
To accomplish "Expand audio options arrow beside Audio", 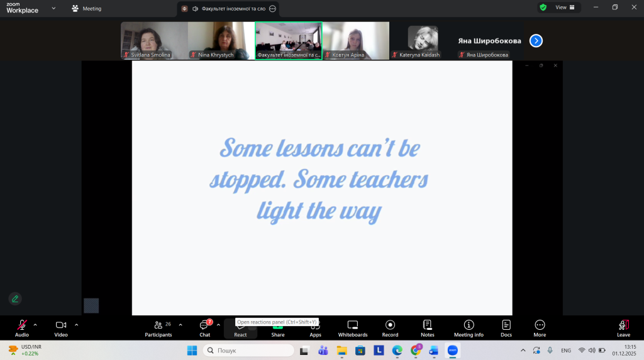I will pyautogui.click(x=35, y=325).
